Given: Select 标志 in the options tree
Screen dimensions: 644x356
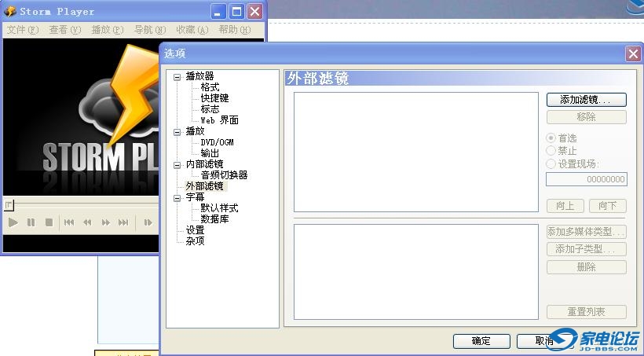Looking at the screenshot, I should (210, 109).
